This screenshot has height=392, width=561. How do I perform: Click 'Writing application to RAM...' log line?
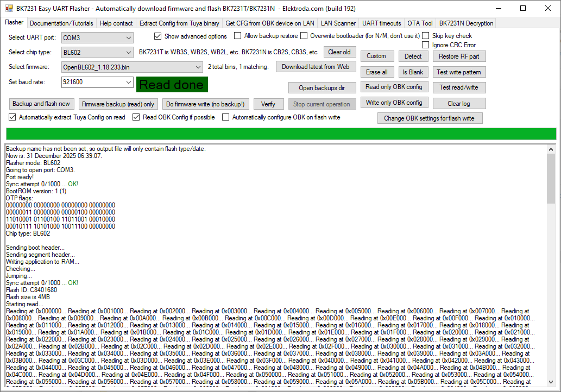[x=42, y=262]
